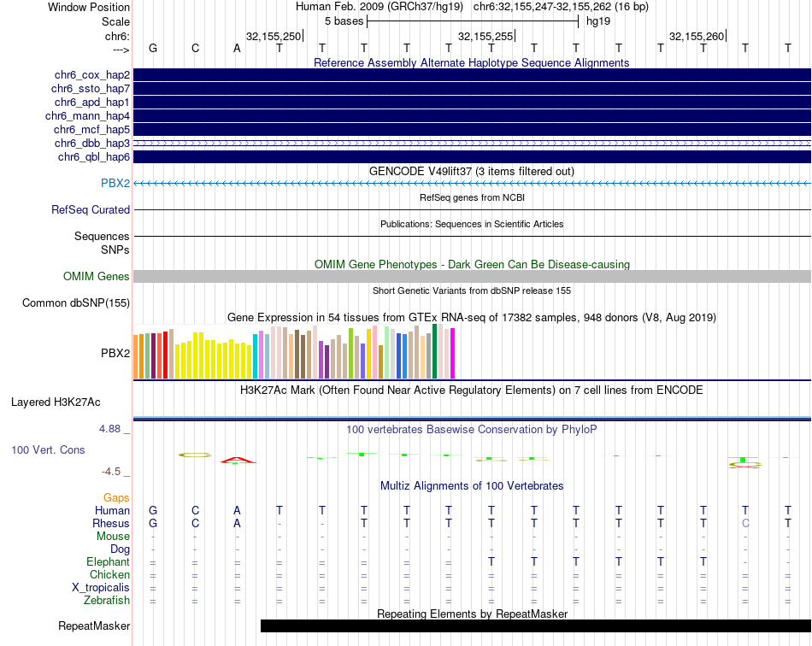Open the X_tropicalis species label
Viewport: 812px width, 646px height.
[x=101, y=588]
